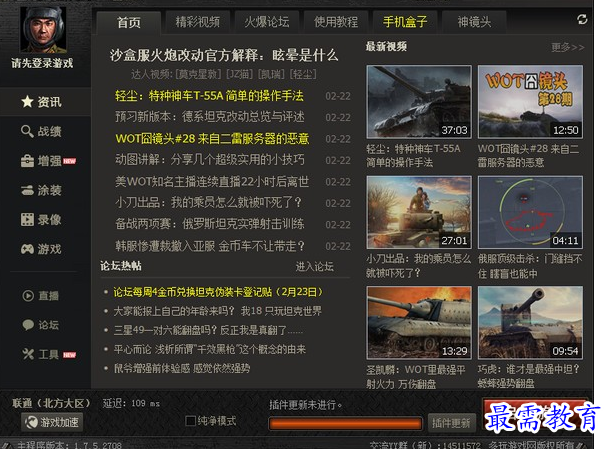Open news 备战两项赛:俄罗斯坦克实弹射击训练

[x=210, y=224]
